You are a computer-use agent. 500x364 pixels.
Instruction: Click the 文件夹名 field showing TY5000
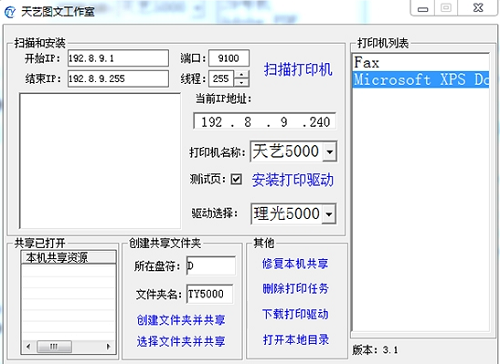(x=210, y=294)
